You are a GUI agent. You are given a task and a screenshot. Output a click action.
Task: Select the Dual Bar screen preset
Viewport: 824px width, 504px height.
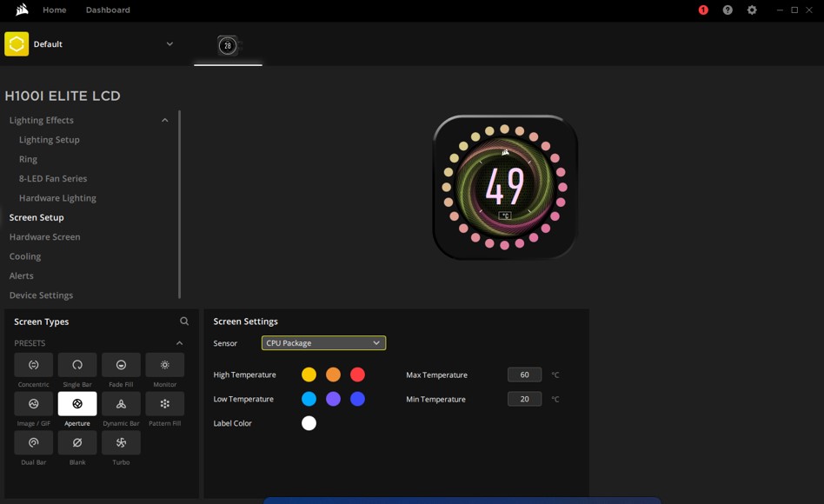(34, 442)
